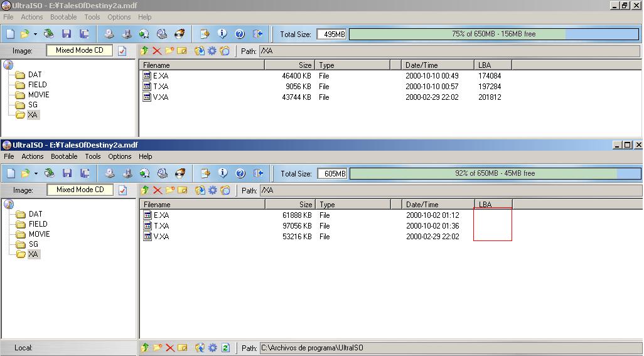The image size is (644, 356).
Task: Click Burn CD image icon in active window
Action: 180,173
